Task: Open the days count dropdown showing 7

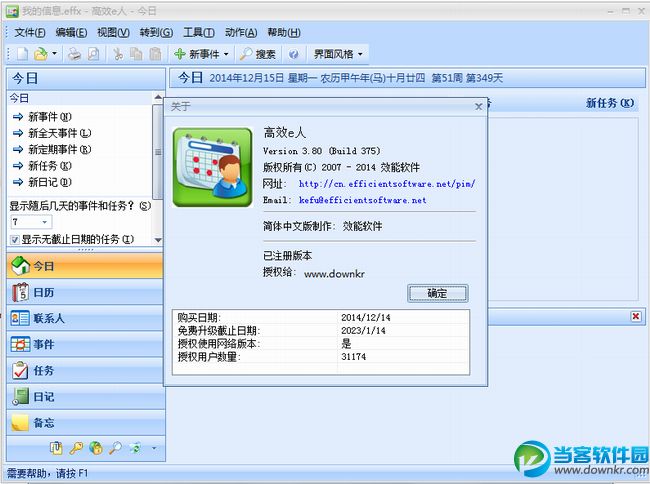Action: pyautogui.click(x=44, y=222)
